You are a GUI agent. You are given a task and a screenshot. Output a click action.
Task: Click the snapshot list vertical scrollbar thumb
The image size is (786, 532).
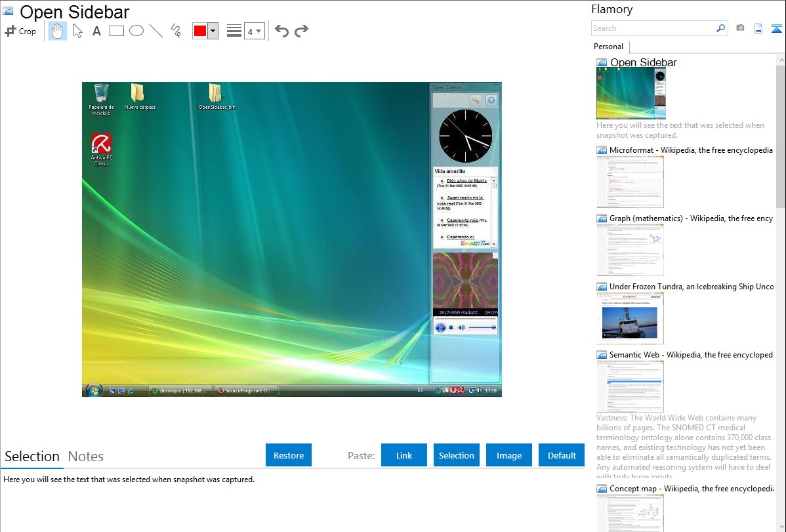[781, 135]
